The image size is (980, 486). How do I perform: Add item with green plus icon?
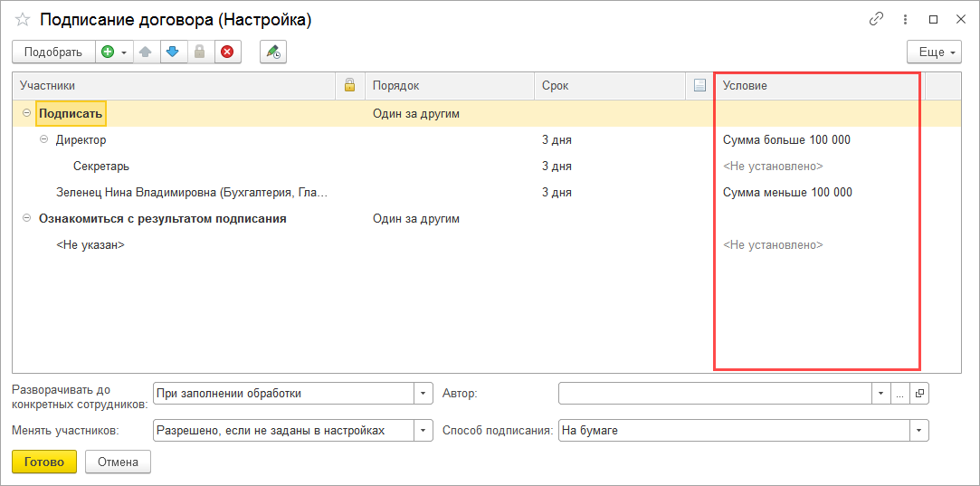coord(108,52)
